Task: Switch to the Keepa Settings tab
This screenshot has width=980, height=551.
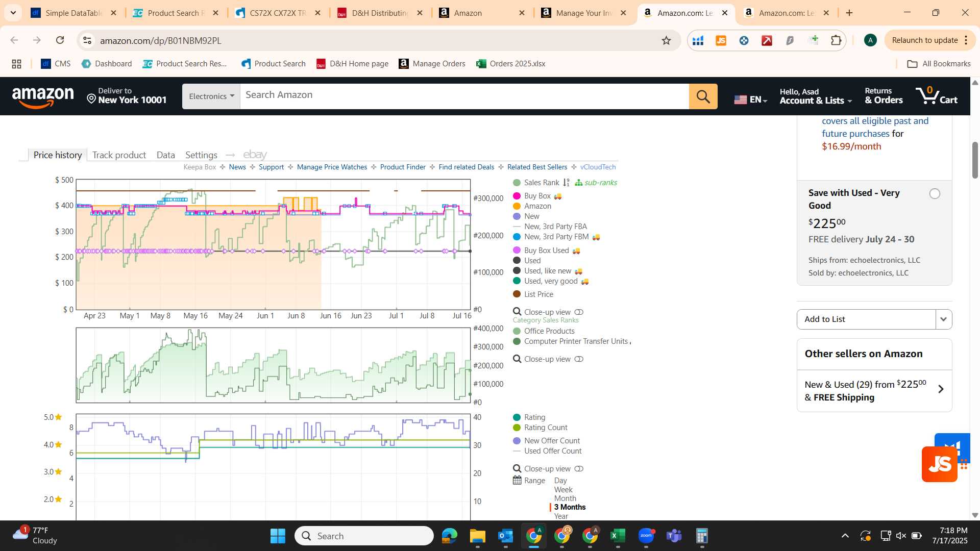Action: 201,155
